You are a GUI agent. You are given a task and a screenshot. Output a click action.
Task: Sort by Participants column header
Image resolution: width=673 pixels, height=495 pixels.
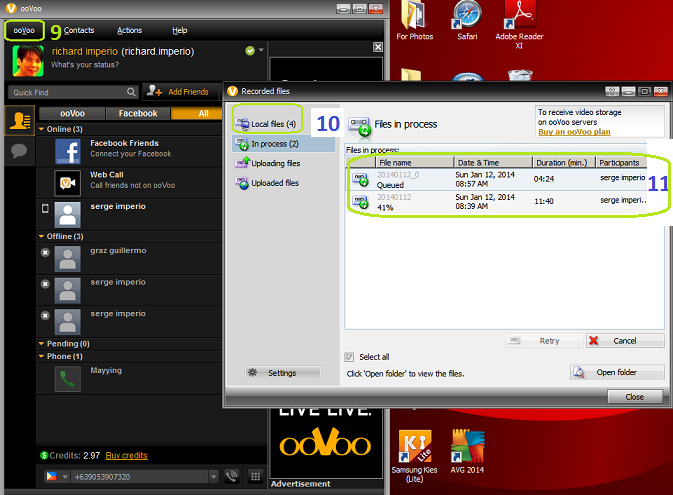pyautogui.click(x=621, y=162)
